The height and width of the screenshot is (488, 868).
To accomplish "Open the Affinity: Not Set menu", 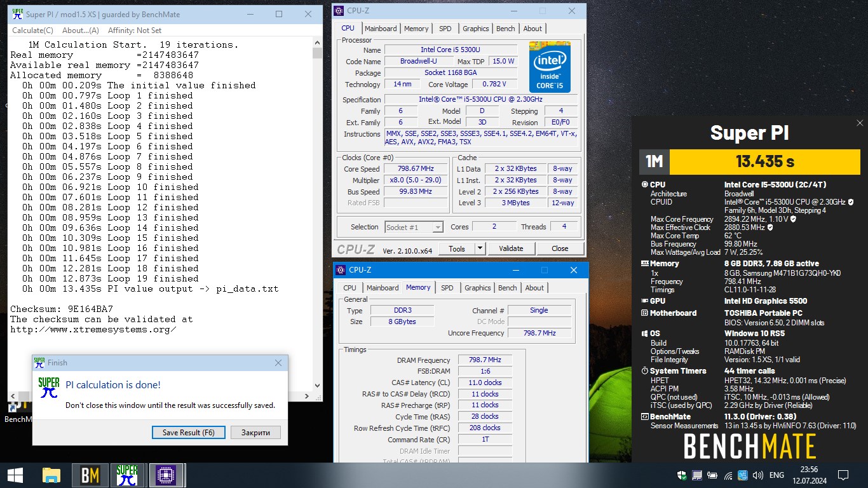I will click(x=135, y=30).
